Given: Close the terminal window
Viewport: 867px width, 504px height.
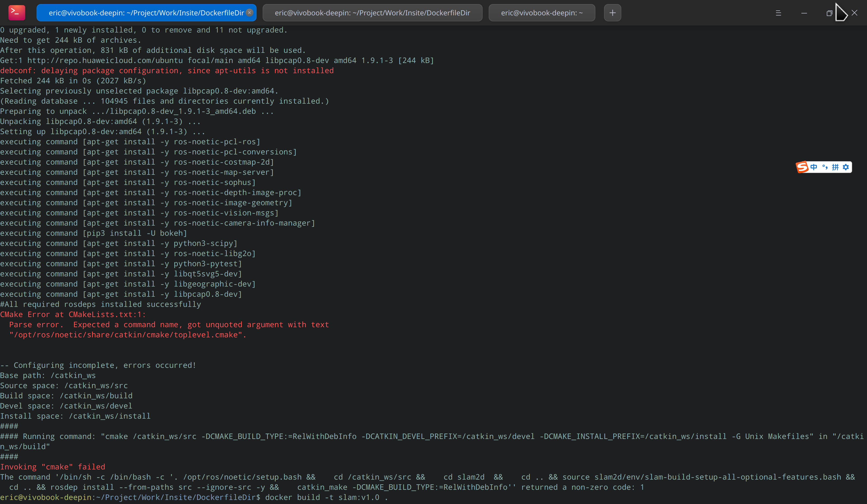Looking at the screenshot, I should tap(855, 13).
